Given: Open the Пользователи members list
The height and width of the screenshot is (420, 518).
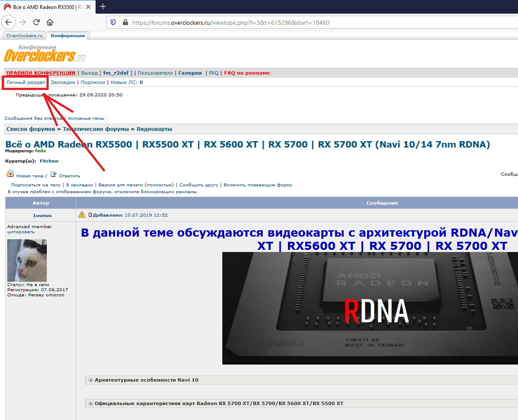Looking at the screenshot, I should click(155, 73).
